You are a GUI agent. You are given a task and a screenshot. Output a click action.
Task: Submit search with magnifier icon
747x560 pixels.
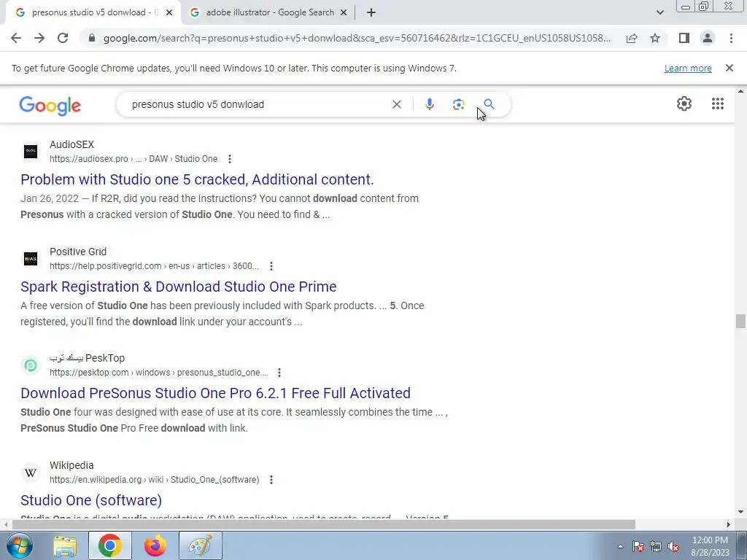[489, 104]
